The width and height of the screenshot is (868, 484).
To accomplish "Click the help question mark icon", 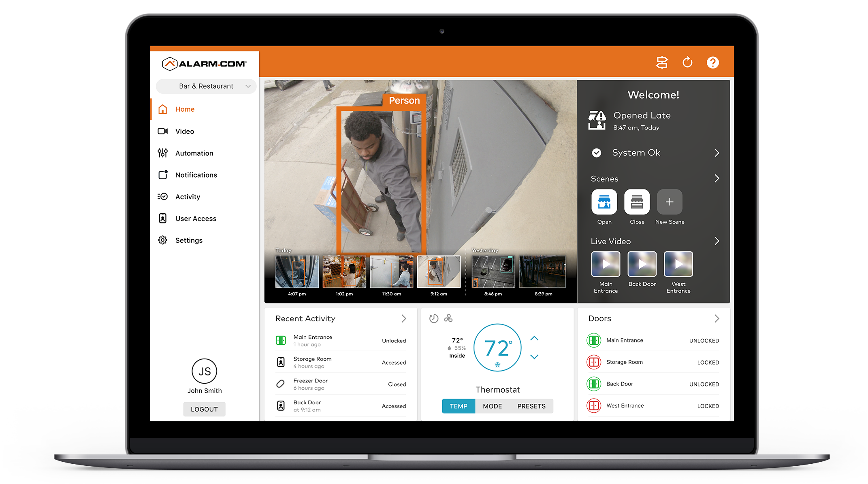I will tap(714, 62).
